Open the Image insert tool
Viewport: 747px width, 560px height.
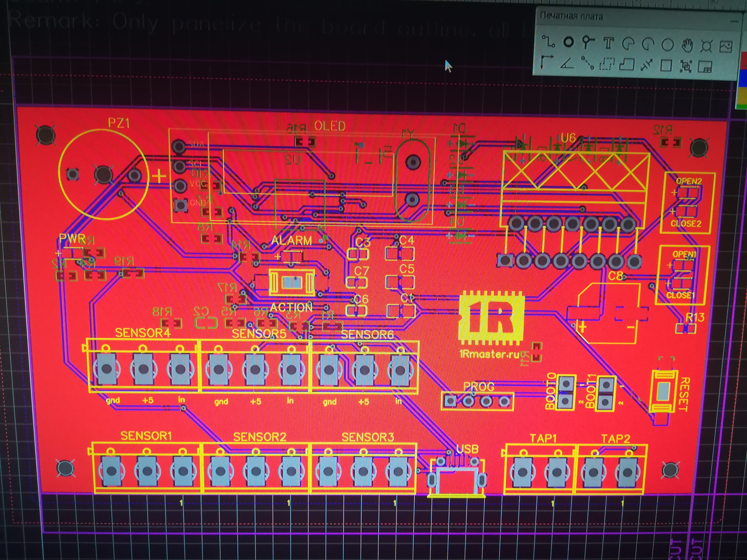[726, 47]
